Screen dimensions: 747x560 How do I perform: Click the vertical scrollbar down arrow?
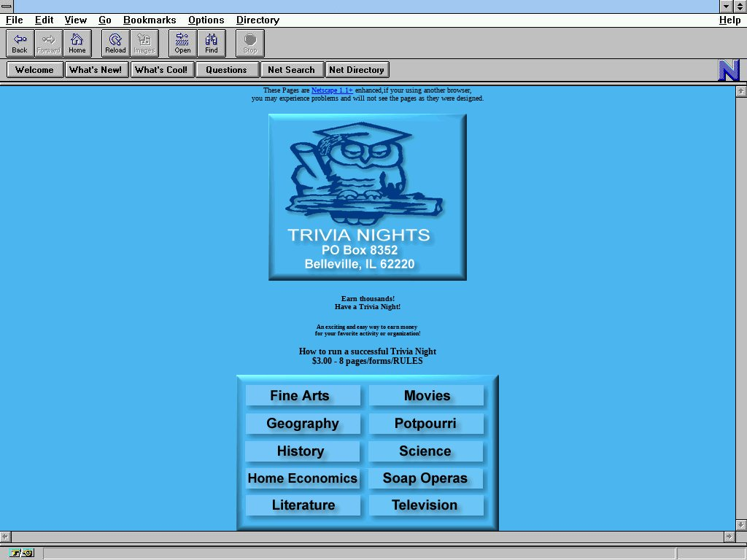[x=741, y=525]
